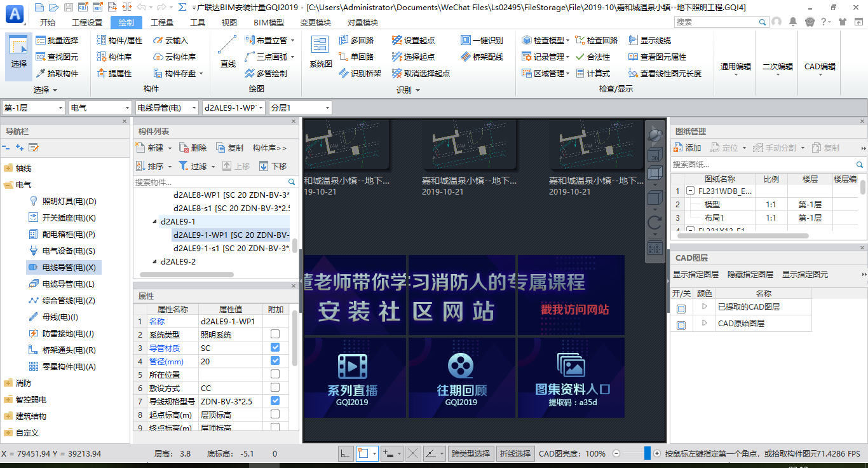Switch to 工程设置 ribbon tab

pos(87,22)
